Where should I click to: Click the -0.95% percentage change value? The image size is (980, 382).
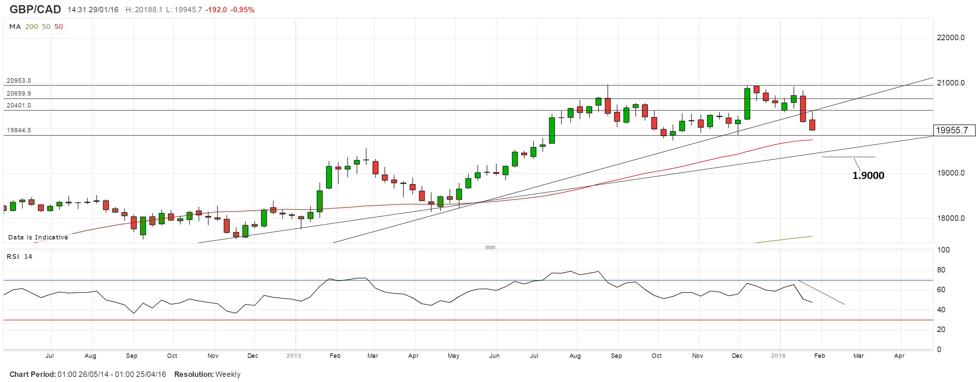pos(242,10)
